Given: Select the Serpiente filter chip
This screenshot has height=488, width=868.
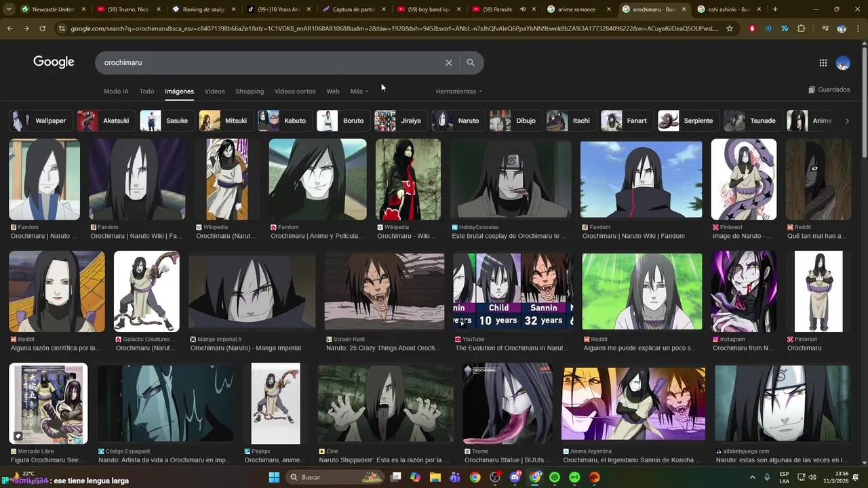Looking at the screenshot, I should click(x=688, y=121).
